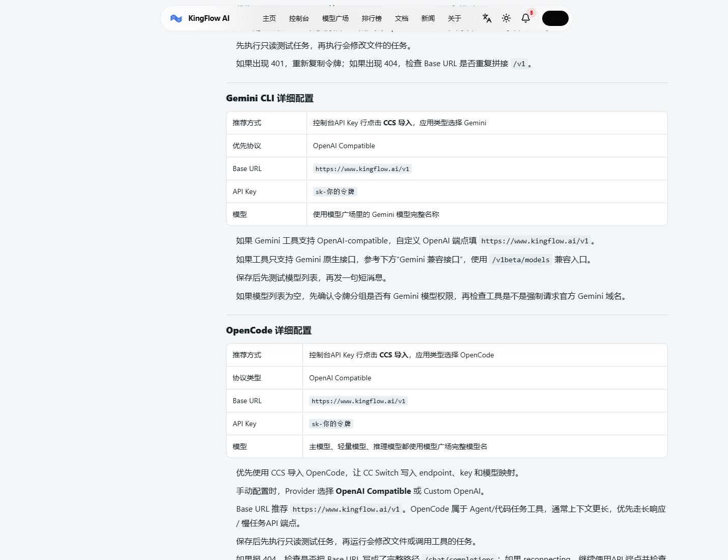This screenshot has height=560, width=728.
Task: Click 优先使用 CCS 导入 OpenCode line
Action: point(379,473)
